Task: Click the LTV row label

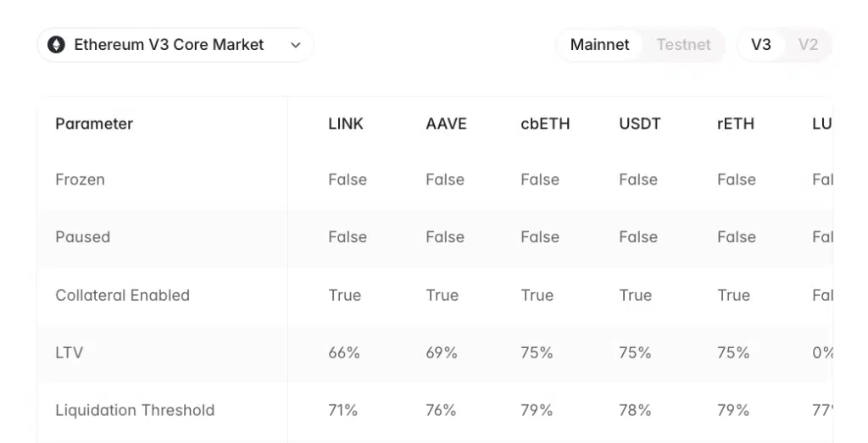Action: click(70, 352)
